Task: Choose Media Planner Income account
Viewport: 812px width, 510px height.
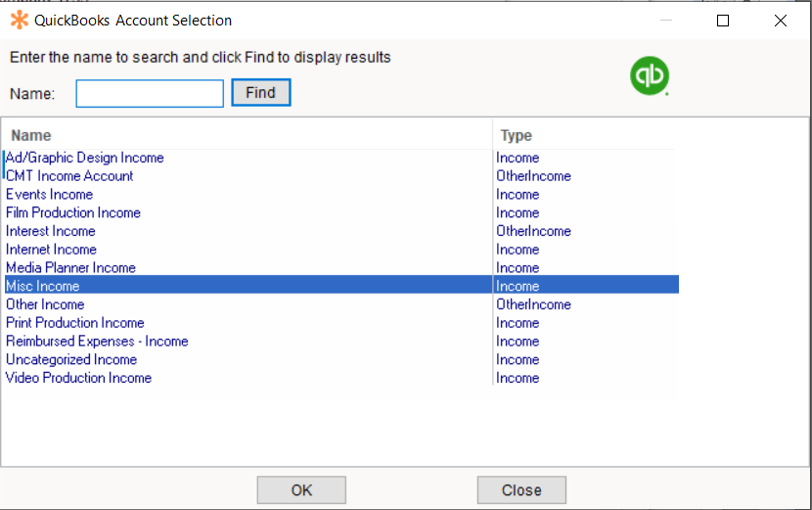Action: 70,267
